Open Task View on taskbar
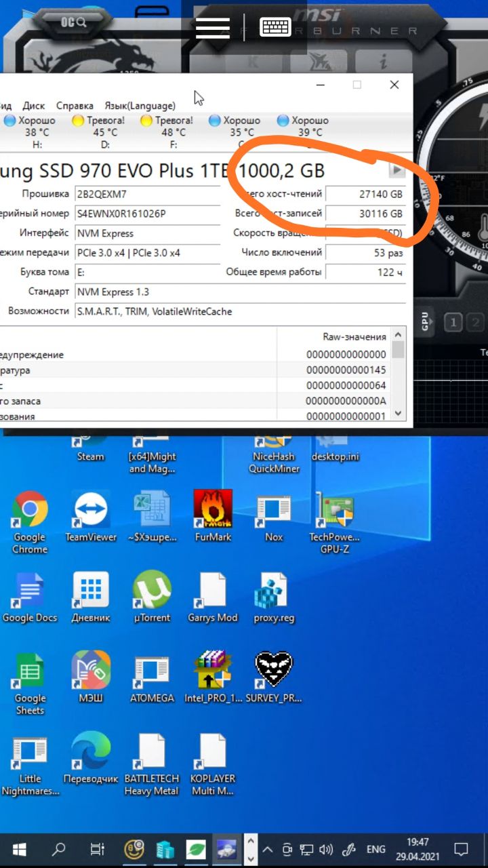 point(98,848)
